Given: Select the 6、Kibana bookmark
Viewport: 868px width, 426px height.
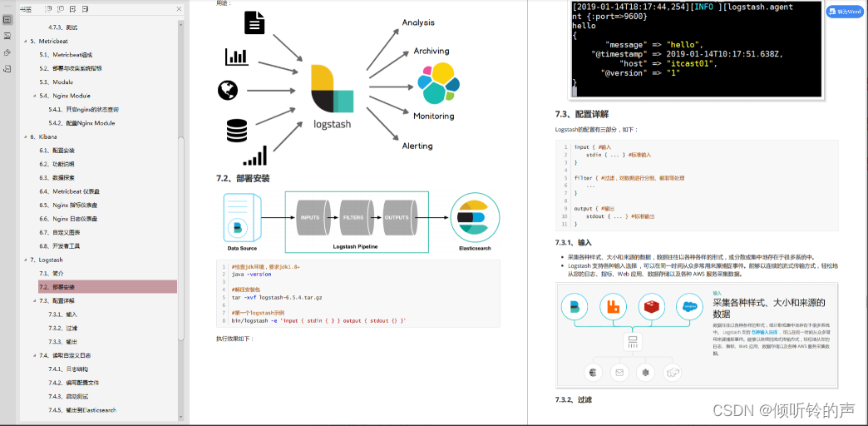Looking at the screenshot, I should pos(44,136).
